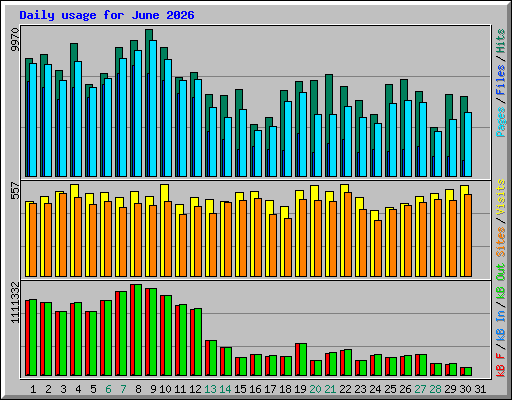512x400 pixels.
Task: Click the green kB Out bar for day 30
Action: [x=468, y=372]
